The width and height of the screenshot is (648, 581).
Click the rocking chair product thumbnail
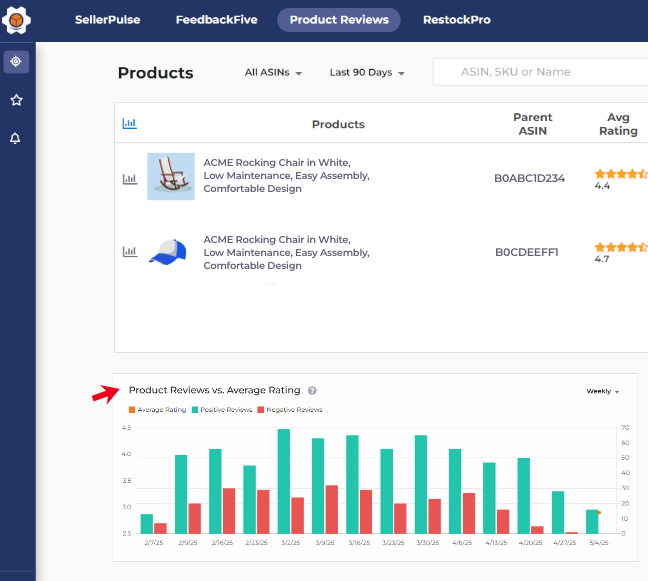pos(171,176)
